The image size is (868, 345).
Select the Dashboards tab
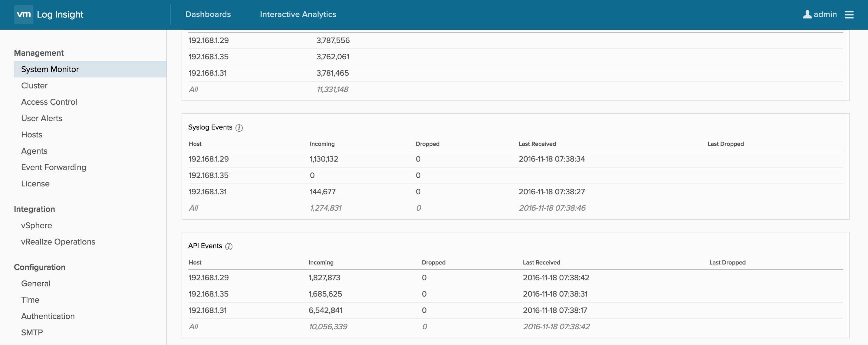(x=208, y=15)
